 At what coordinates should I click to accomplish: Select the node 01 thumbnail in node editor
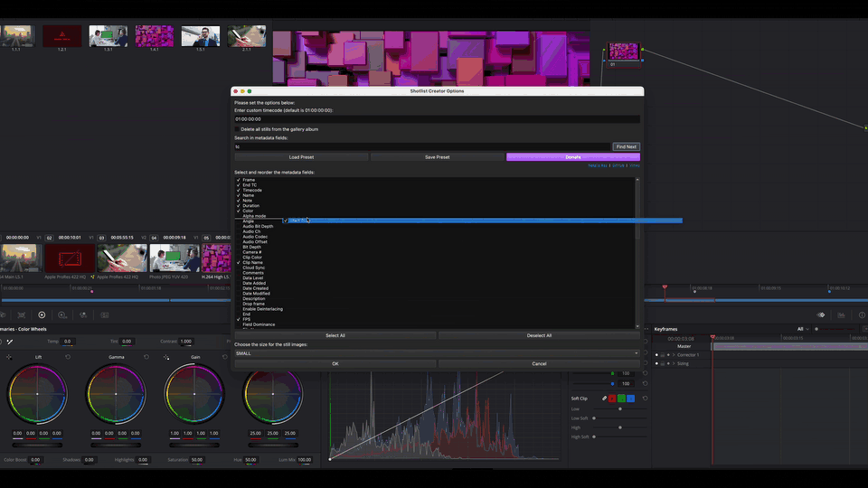tap(623, 52)
